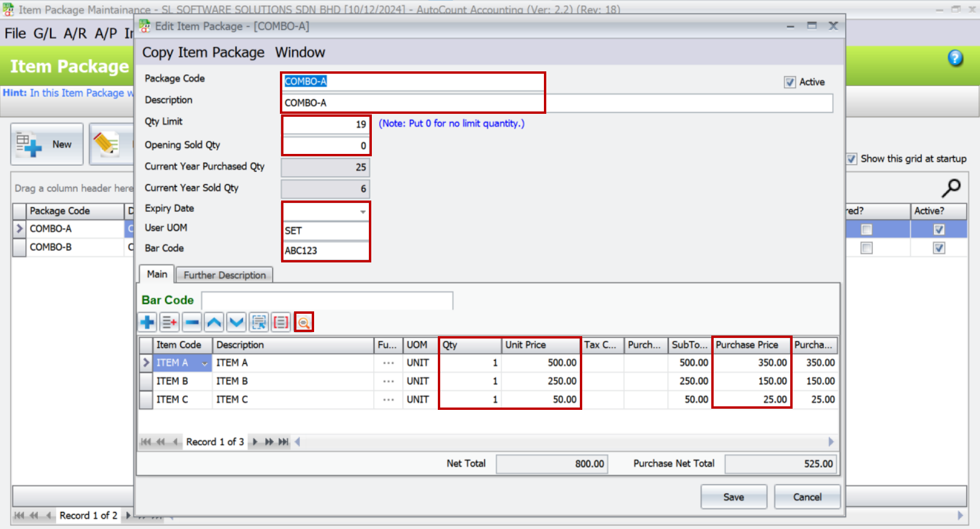Click the row indicator for ITEM B
980x529 pixels.
click(x=146, y=381)
